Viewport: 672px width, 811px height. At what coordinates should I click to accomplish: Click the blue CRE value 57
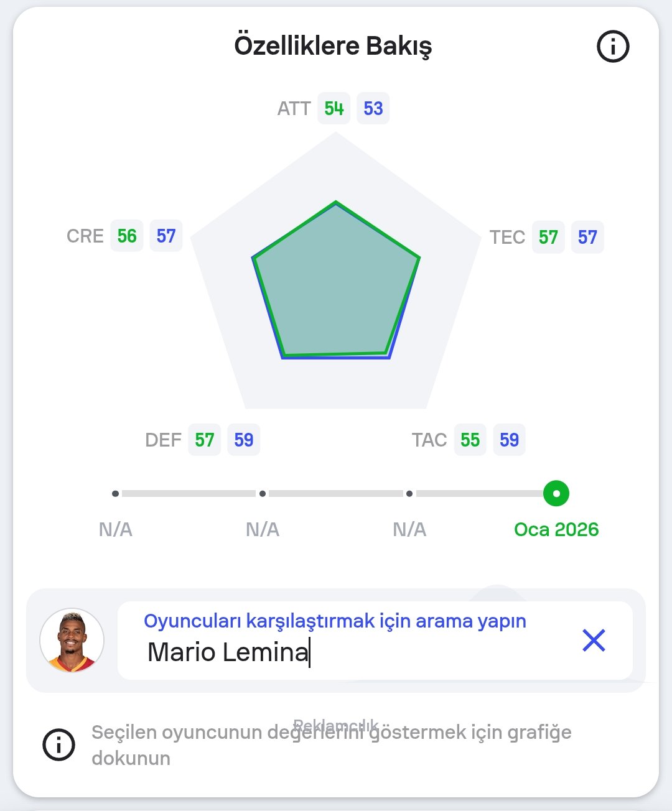pyautogui.click(x=166, y=236)
